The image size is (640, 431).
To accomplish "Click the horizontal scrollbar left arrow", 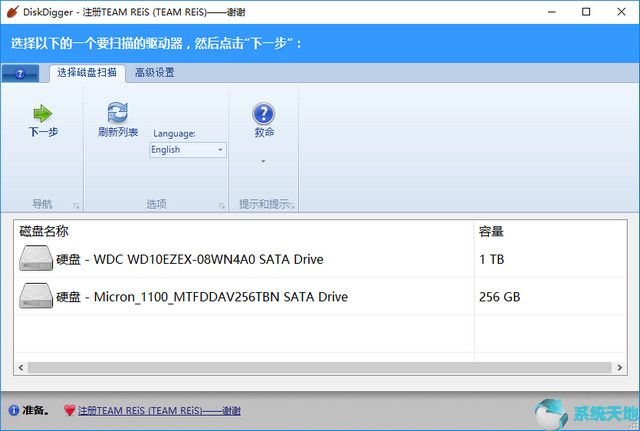I will pos(21,368).
